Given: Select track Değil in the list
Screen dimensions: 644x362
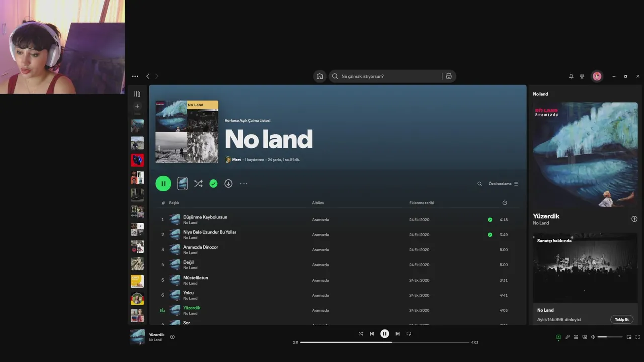Looking at the screenshot, I should click(338, 265).
